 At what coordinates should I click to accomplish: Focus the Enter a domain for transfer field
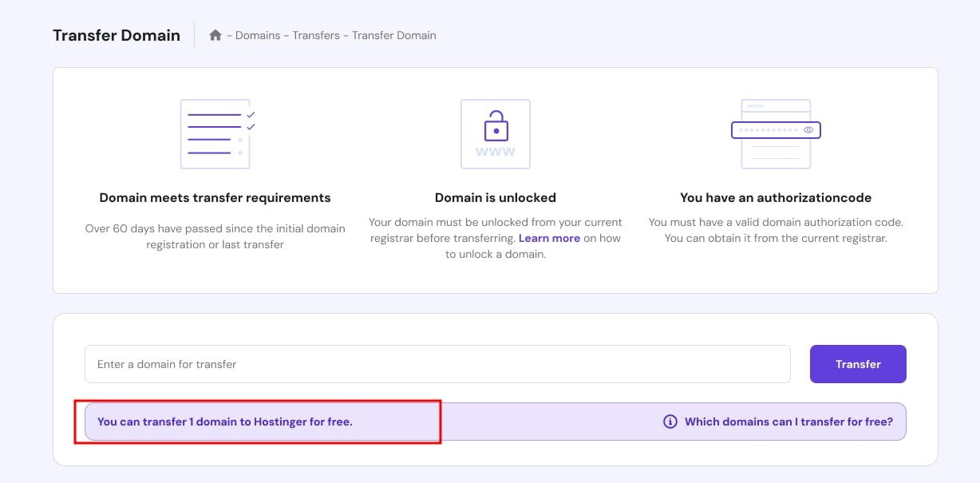(x=437, y=364)
